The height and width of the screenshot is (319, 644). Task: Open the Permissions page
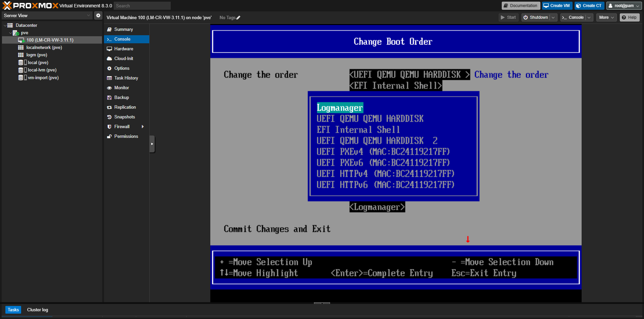tap(126, 137)
